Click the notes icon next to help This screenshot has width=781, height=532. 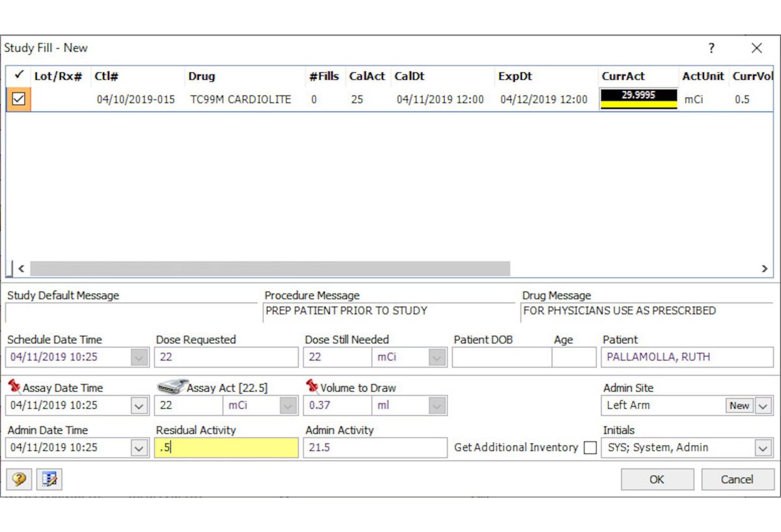[49, 479]
